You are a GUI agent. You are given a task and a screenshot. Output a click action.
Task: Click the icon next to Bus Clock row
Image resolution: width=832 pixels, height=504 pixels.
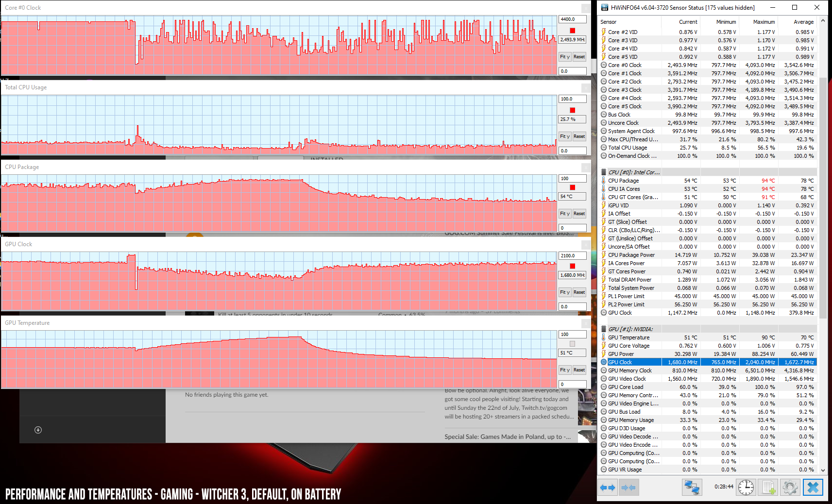click(x=604, y=115)
